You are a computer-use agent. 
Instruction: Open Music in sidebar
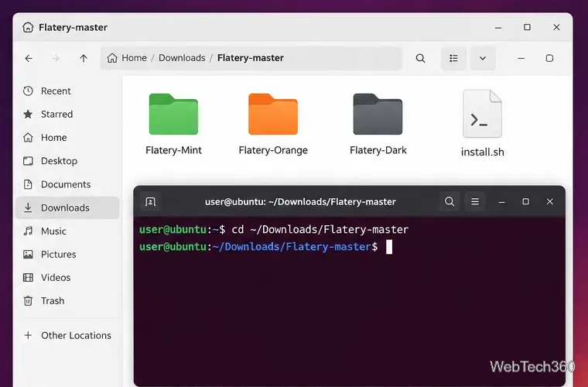coord(67,231)
